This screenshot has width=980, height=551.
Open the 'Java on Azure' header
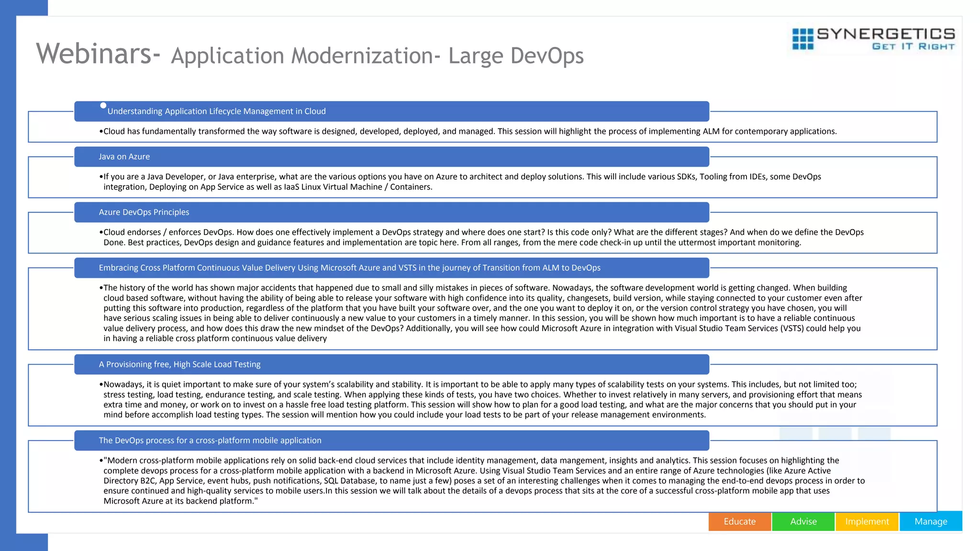coord(391,156)
